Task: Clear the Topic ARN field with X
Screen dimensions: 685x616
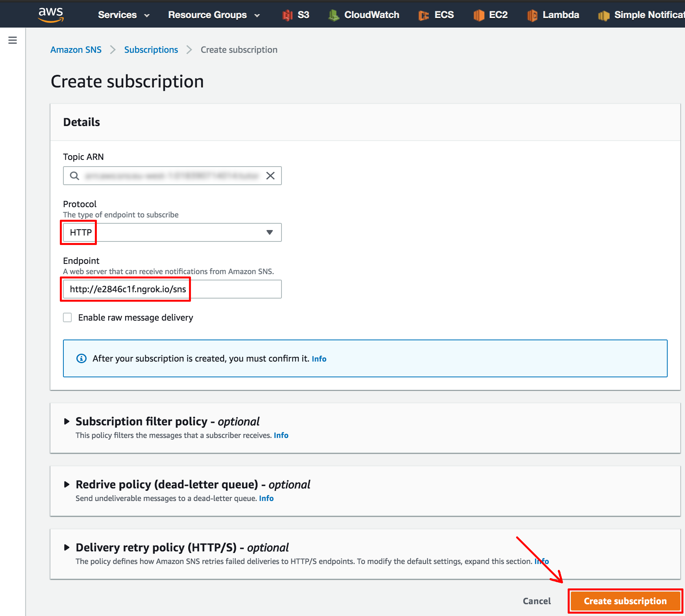Action: coord(270,176)
